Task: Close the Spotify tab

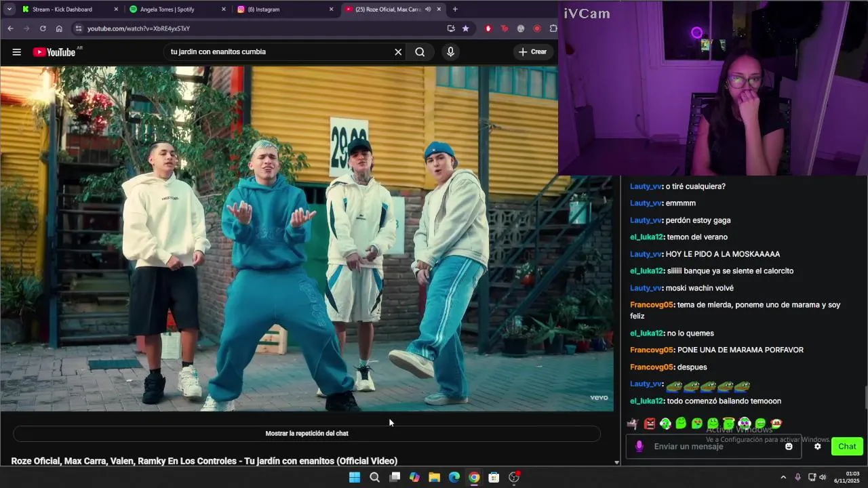Action: coord(224,9)
